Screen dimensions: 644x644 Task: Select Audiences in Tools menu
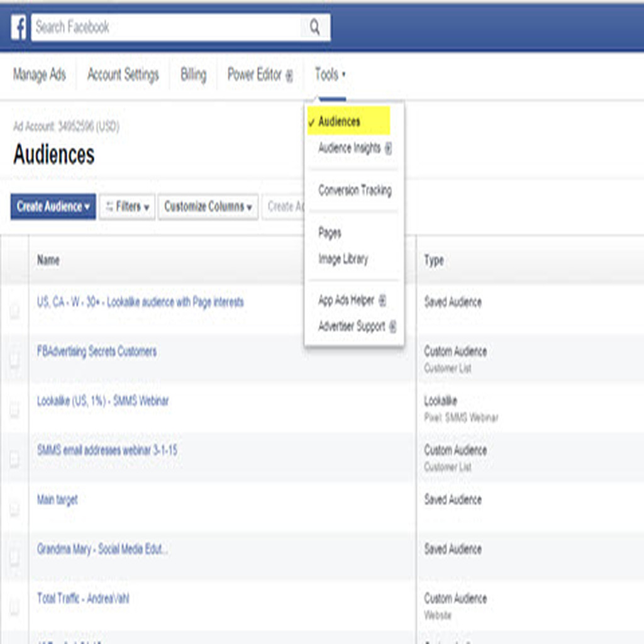point(348,121)
